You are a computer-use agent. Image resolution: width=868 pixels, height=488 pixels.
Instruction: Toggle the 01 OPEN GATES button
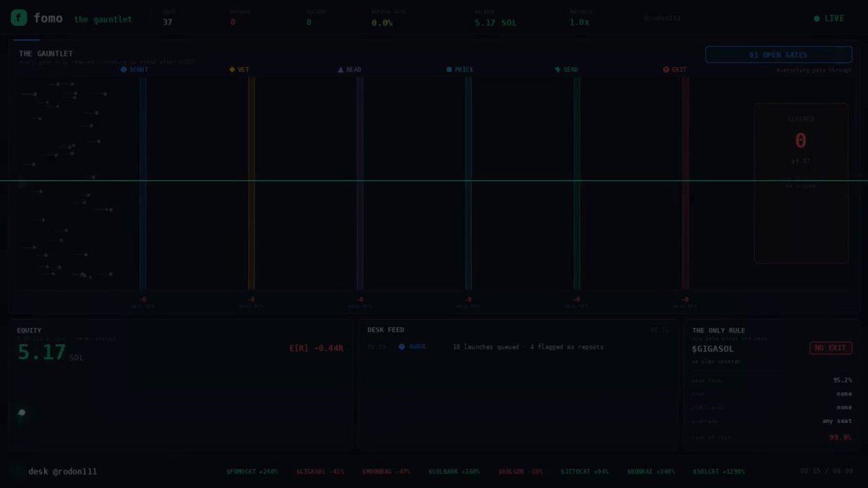(x=778, y=55)
